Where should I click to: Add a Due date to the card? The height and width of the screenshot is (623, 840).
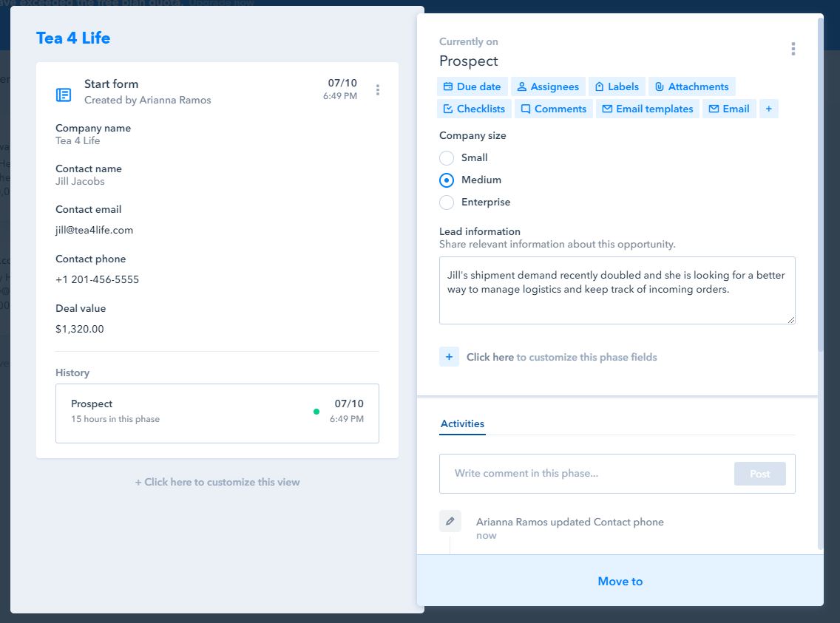tap(472, 86)
